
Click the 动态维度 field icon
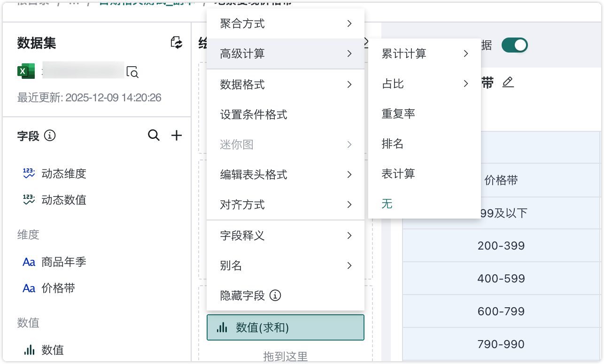pyautogui.click(x=29, y=174)
